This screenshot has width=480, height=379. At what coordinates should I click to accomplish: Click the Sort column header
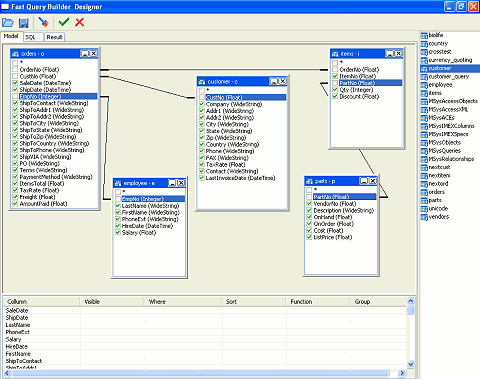[254, 302]
